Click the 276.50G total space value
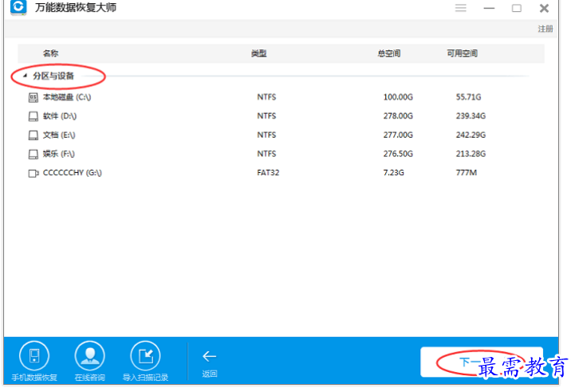Screen dimensions: 575x392 coord(398,154)
